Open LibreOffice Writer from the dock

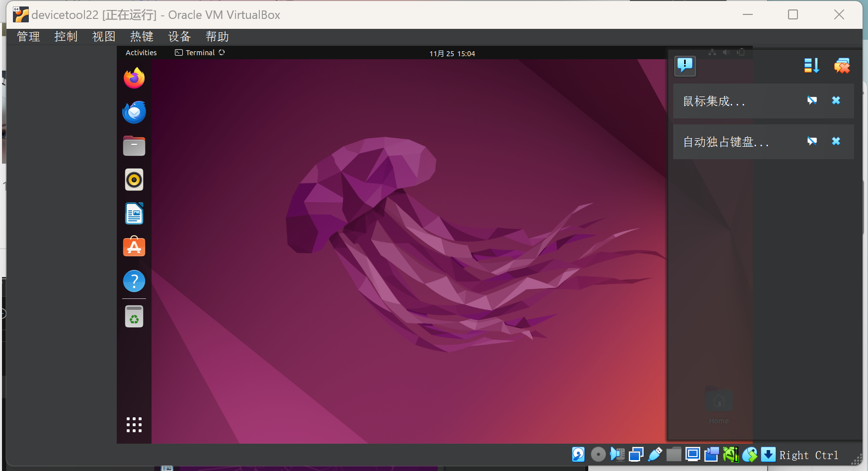[134, 213]
